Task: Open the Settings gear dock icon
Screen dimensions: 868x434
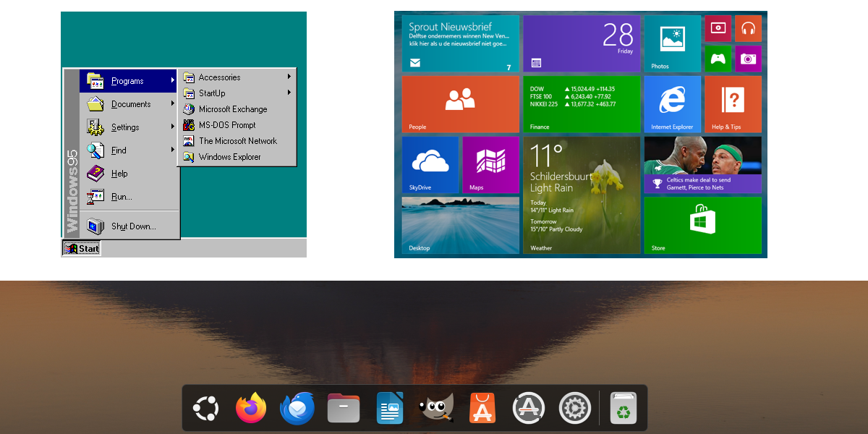Action: tap(574, 409)
